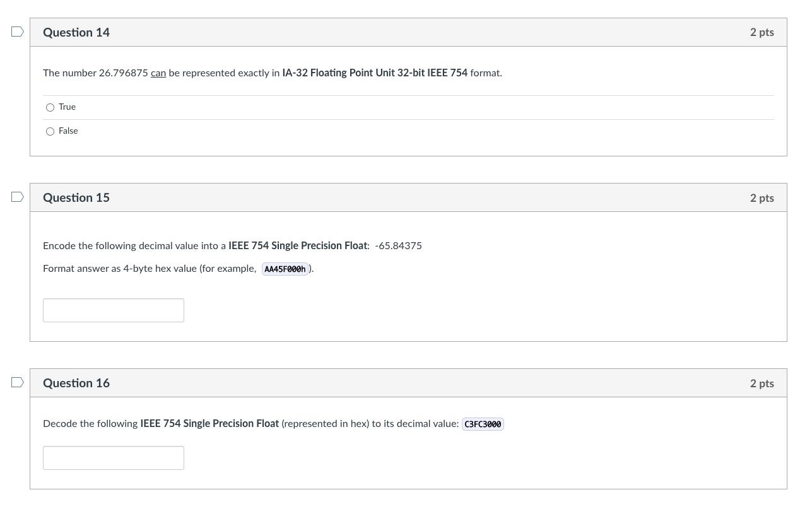Click the answer box for Question 16
The height and width of the screenshot is (526, 812).
pos(114,457)
